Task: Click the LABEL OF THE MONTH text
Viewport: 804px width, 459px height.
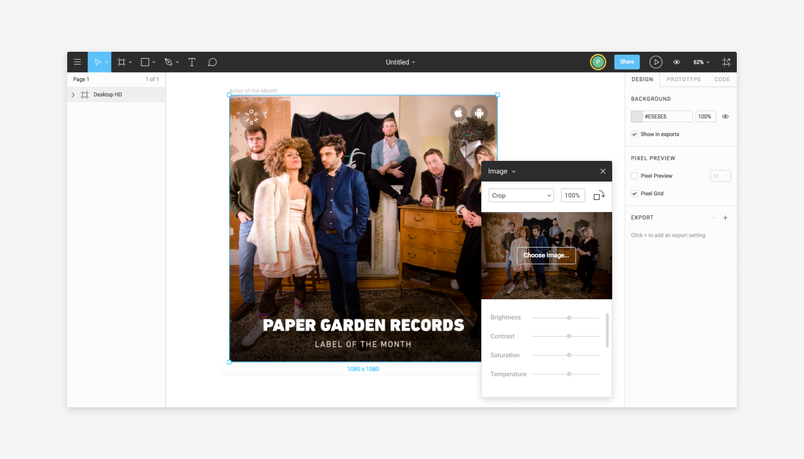Action: coord(363,344)
